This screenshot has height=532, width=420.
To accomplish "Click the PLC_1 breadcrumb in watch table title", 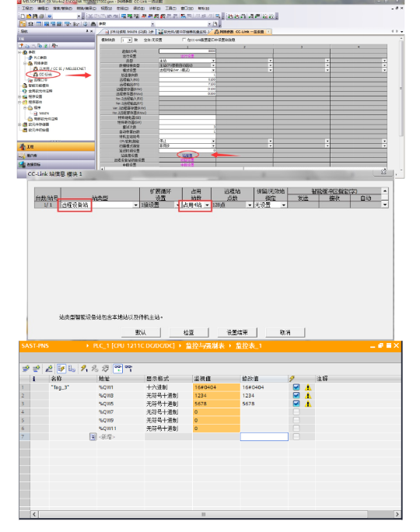I will click(x=134, y=346).
